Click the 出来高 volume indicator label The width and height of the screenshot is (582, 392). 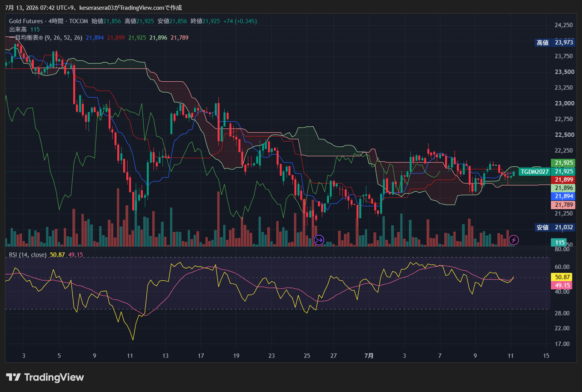18,30
